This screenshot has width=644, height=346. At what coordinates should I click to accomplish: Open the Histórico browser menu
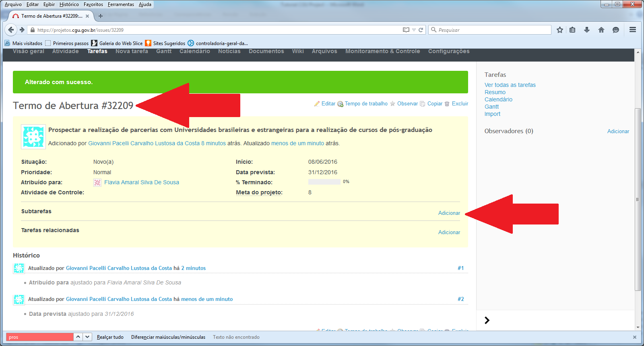click(x=69, y=4)
